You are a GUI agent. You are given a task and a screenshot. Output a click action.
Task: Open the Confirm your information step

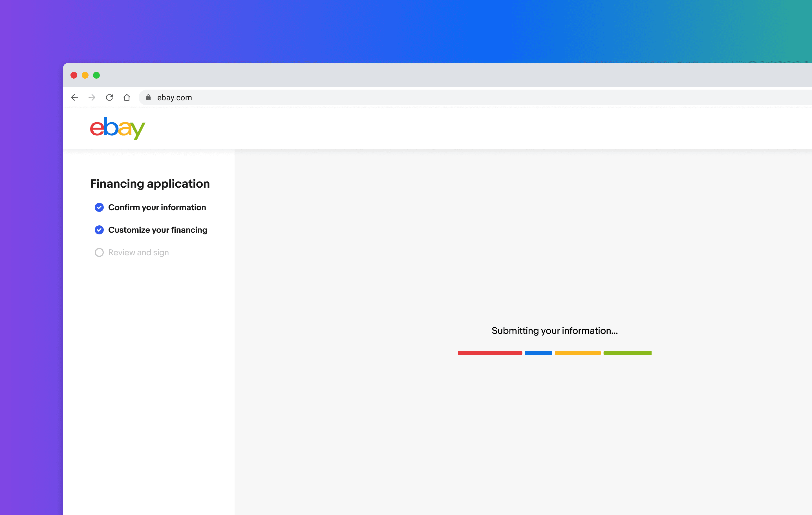157,207
